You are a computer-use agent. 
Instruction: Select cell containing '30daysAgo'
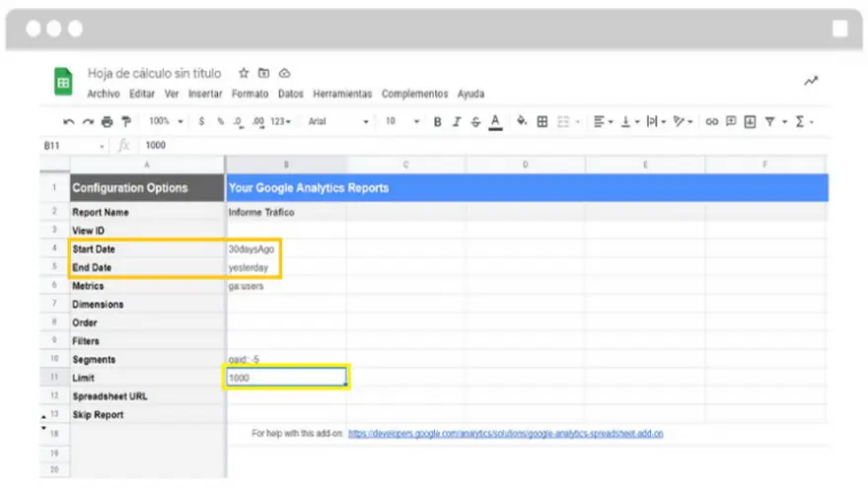tap(286, 249)
